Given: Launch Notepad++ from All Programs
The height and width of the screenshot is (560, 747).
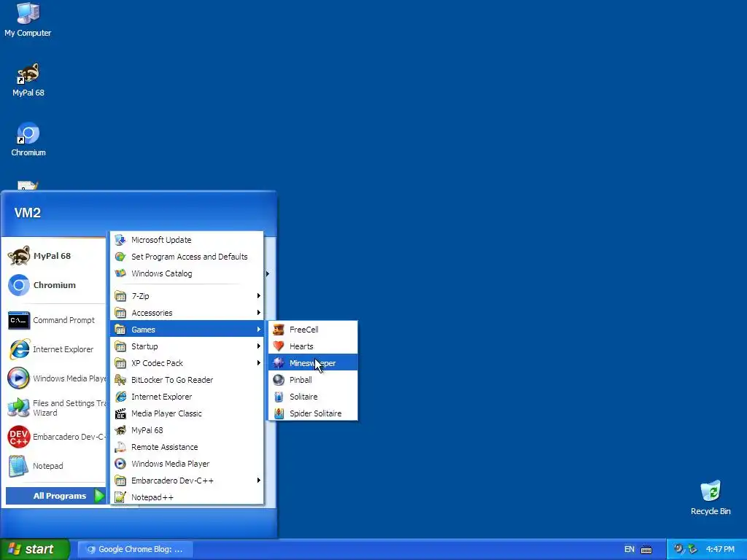Looking at the screenshot, I should [187, 497].
